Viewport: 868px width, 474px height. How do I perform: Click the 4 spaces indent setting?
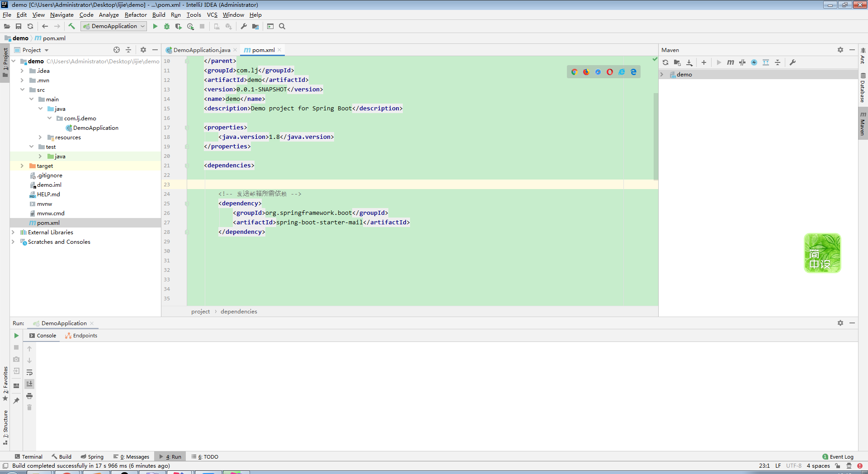[x=818, y=465]
